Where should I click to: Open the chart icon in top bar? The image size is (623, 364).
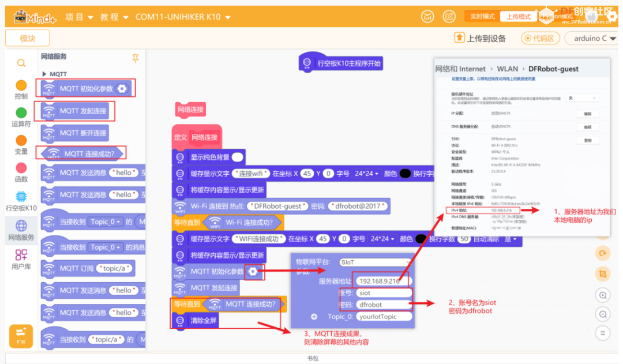427,16
